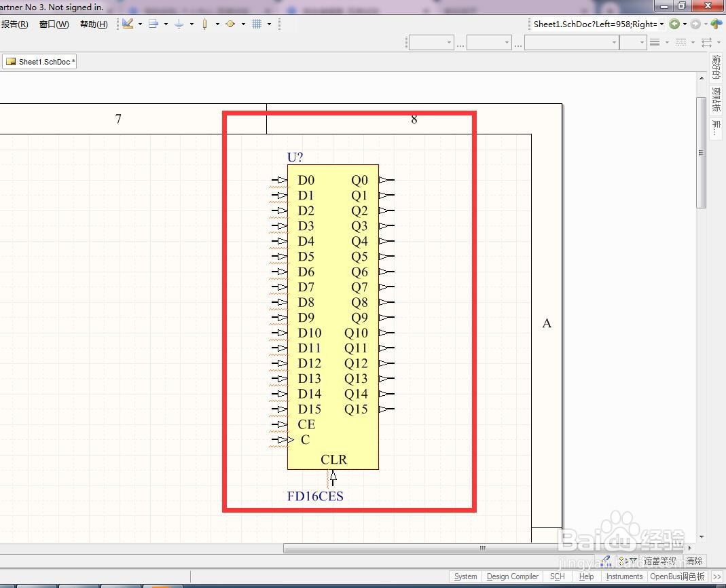Image resolution: width=726 pixels, height=588 pixels.
Task: Expand the digital devices dropdown arrow
Action: click(217, 24)
